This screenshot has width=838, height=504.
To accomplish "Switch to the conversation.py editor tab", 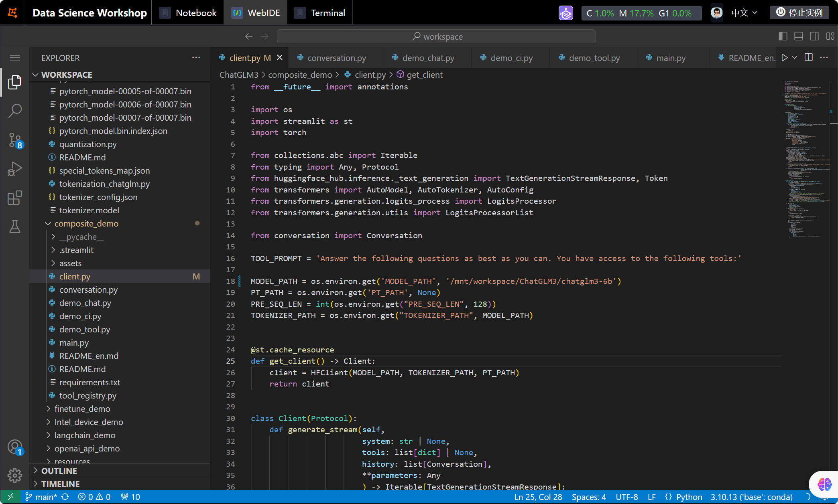I will (336, 58).
